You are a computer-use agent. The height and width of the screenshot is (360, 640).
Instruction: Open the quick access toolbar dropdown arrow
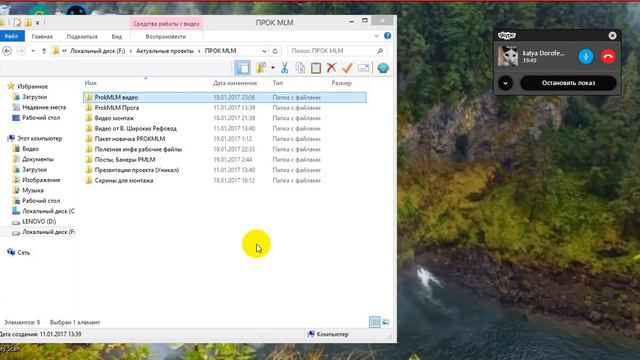pyautogui.click(x=37, y=23)
